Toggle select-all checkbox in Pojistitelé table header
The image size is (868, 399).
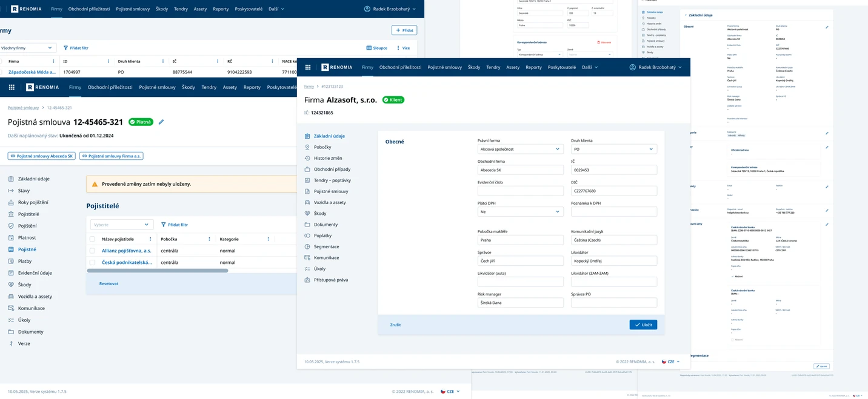click(92, 239)
